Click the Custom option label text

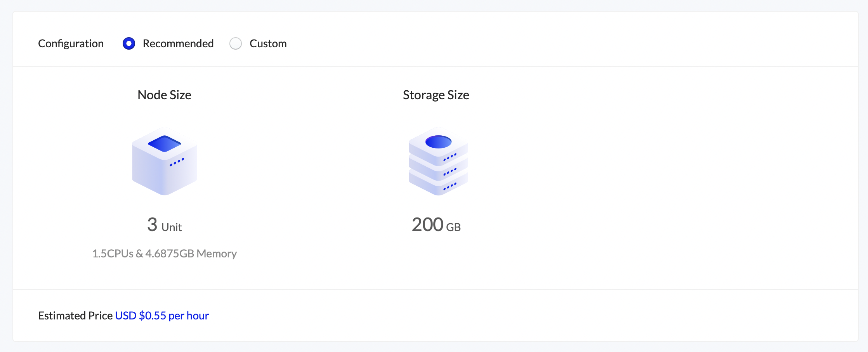point(268,43)
